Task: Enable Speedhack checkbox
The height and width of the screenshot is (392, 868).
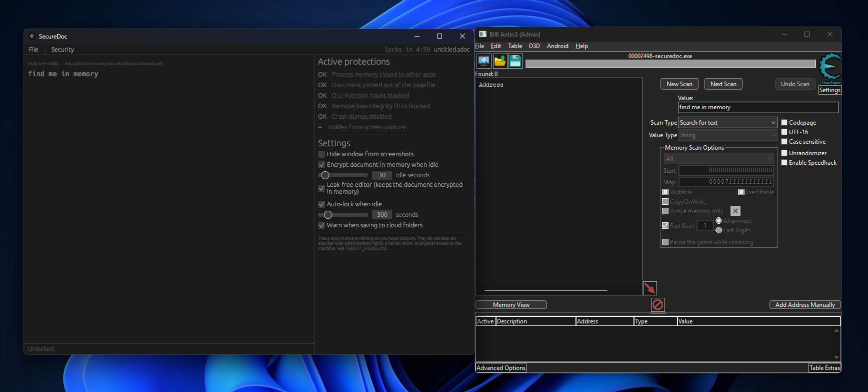Action: [x=784, y=163]
